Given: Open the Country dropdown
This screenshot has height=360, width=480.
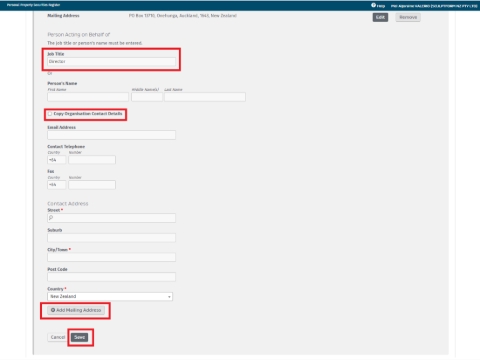Looking at the screenshot, I should click(x=110, y=297).
